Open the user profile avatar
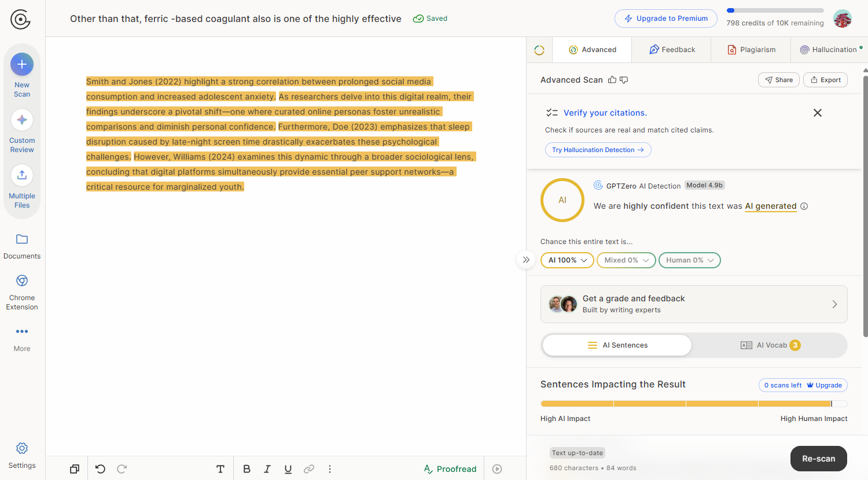 pyautogui.click(x=843, y=19)
